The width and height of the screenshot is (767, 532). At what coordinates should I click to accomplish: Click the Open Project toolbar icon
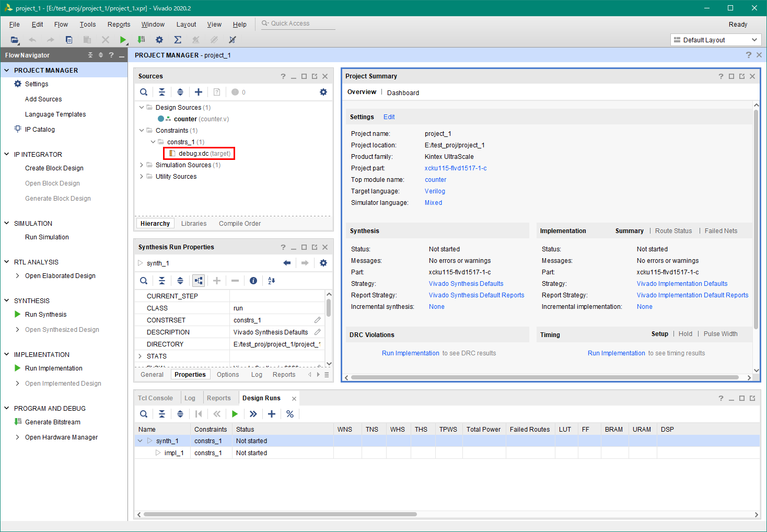15,40
